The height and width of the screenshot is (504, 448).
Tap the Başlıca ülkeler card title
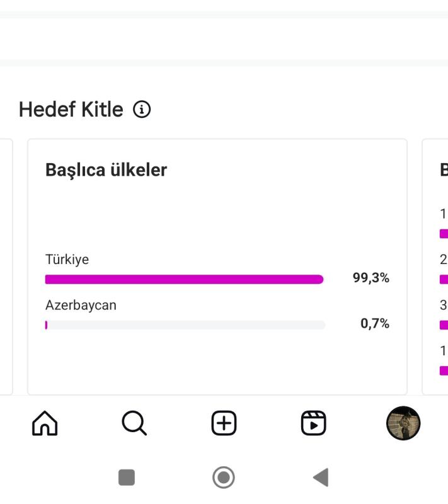point(106,169)
